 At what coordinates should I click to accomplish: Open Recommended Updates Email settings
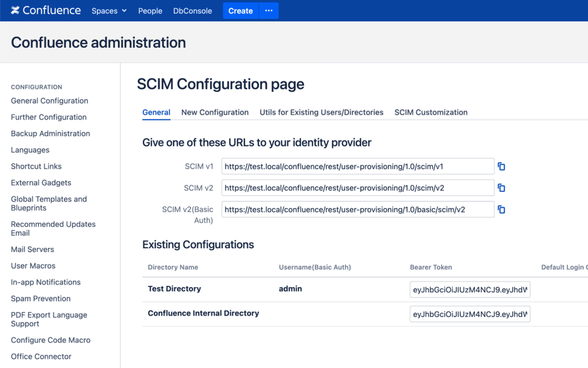[53, 229]
